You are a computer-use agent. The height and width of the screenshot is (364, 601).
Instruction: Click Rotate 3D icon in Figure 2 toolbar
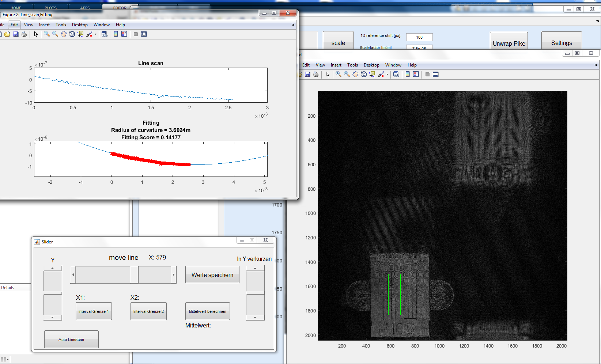tap(72, 34)
